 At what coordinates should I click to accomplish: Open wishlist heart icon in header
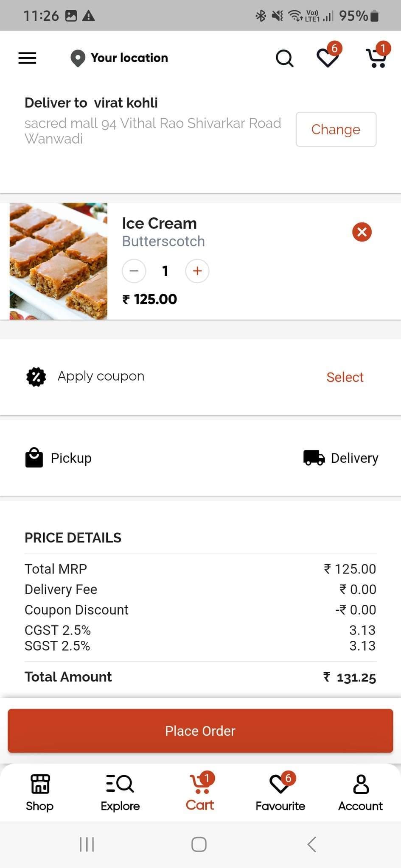pos(328,58)
